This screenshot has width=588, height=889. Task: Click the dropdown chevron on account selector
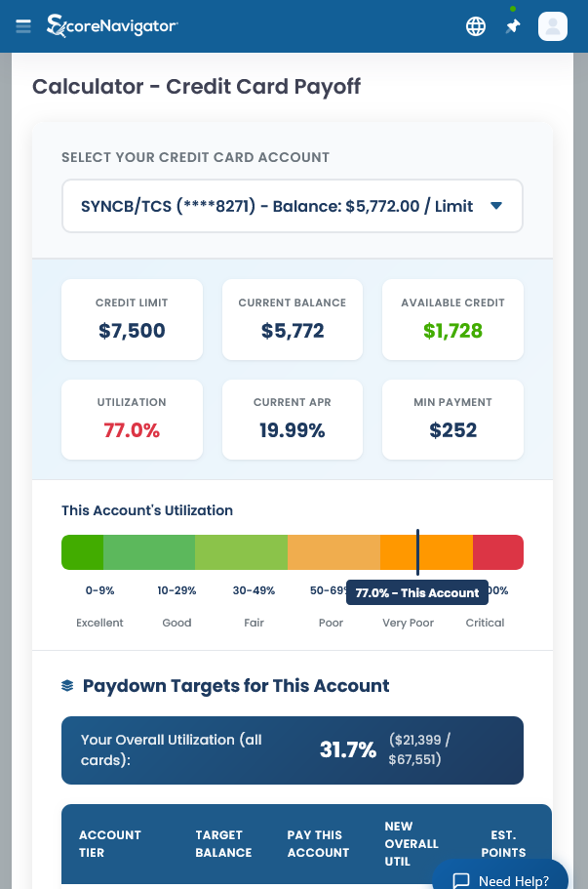coord(496,206)
